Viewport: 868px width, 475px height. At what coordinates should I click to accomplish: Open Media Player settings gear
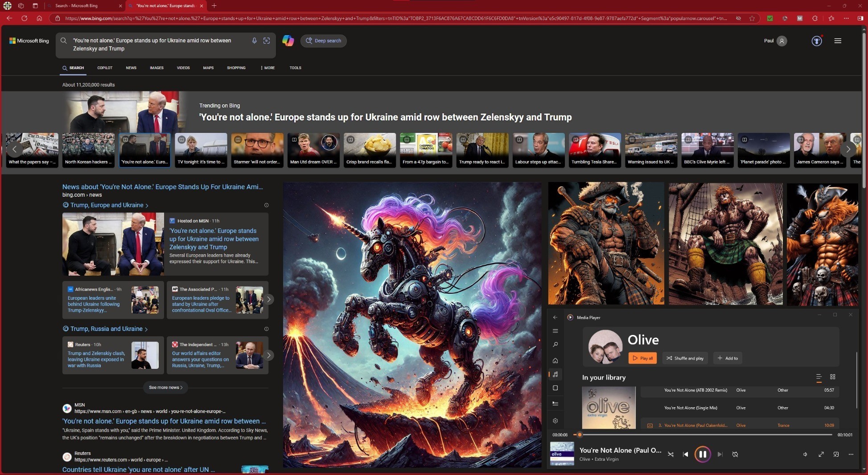click(x=555, y=421)
